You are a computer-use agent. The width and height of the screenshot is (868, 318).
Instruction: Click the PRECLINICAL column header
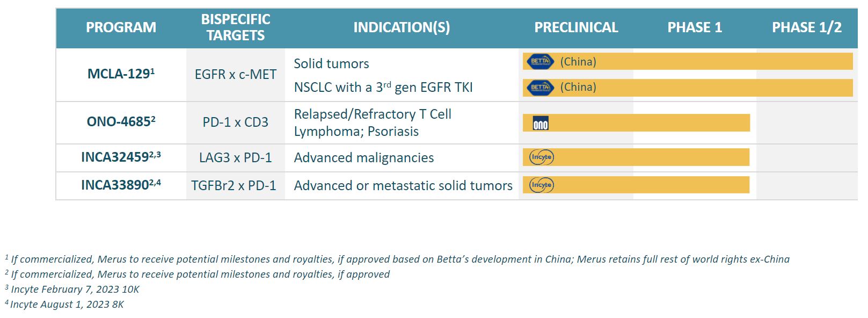pyautogui.click(x=576, y=27)
